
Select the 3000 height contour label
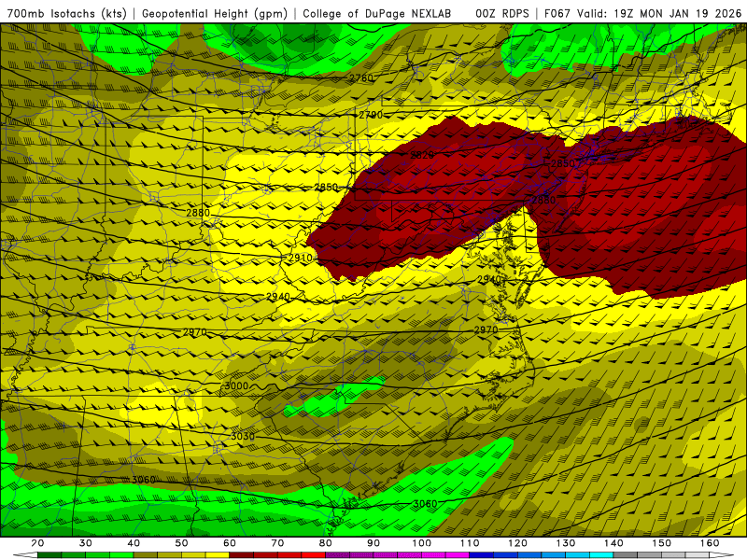pos(236,385)
